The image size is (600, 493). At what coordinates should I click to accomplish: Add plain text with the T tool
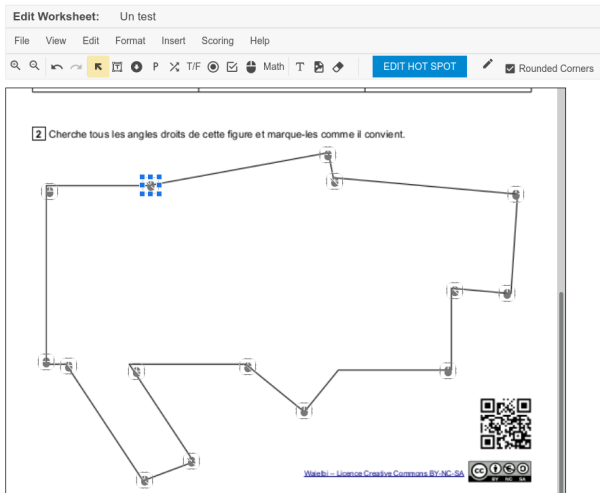300,67
